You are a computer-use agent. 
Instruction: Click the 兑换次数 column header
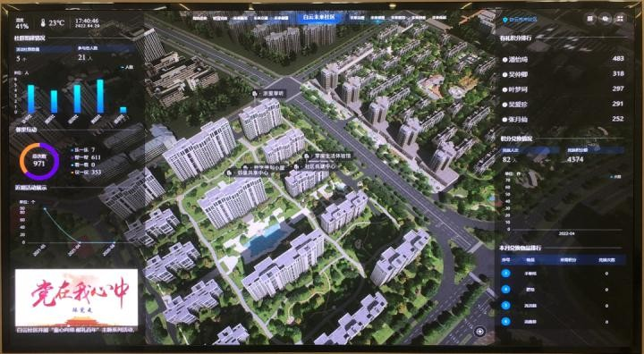point(606,260)
